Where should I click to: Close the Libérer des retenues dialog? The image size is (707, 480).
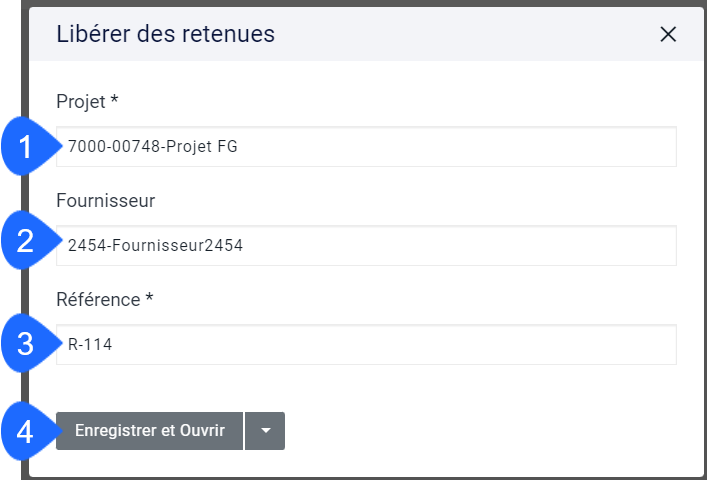pyautogui.click(x=668, y=34)
